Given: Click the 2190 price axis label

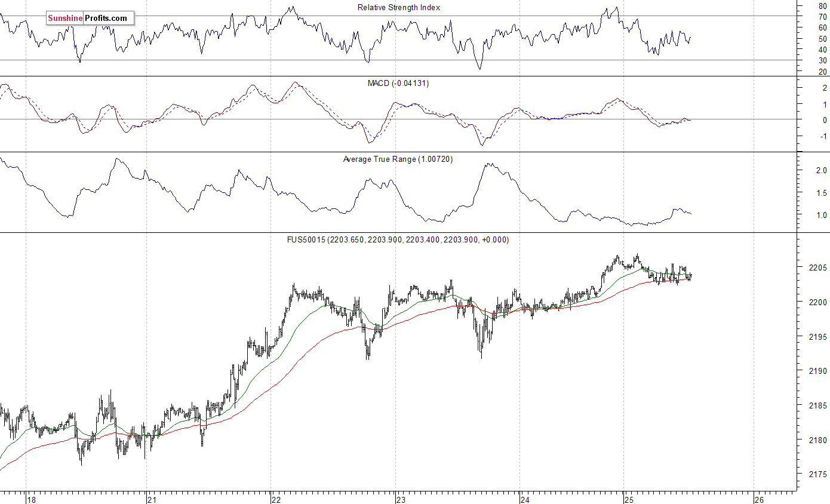Looking at the screenshot, I should (x=817, y=371).
